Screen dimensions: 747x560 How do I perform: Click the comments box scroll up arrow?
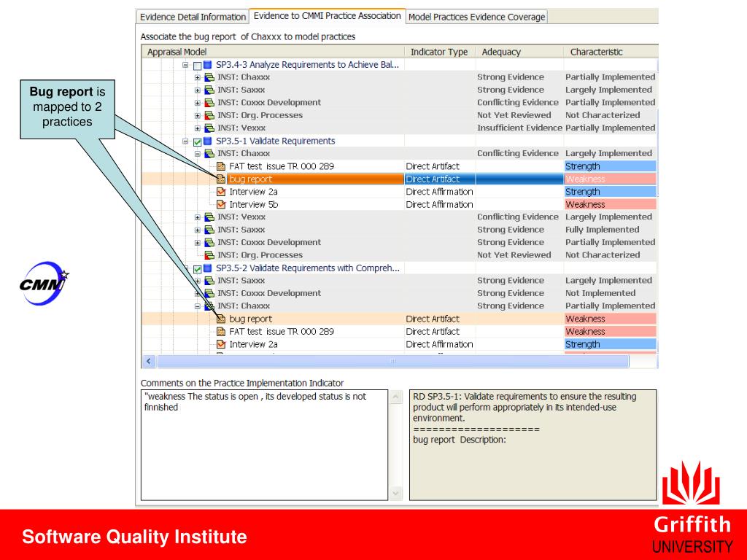click(395, 397)
